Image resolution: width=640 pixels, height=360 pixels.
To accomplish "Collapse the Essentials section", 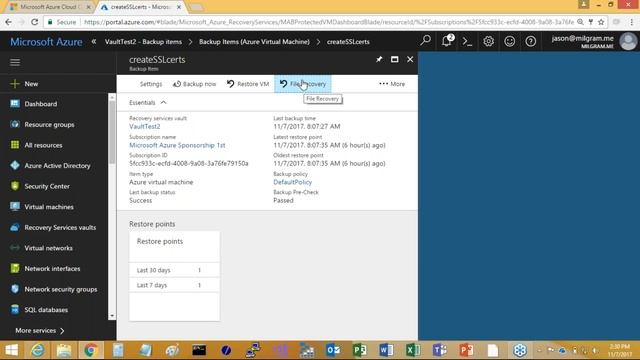I will click(x=148, y=102).
